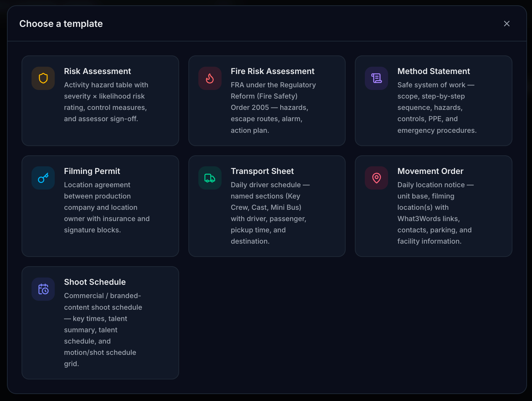
Task: Select the Fire Risk Assessment title
Action: tap(273, 71)
